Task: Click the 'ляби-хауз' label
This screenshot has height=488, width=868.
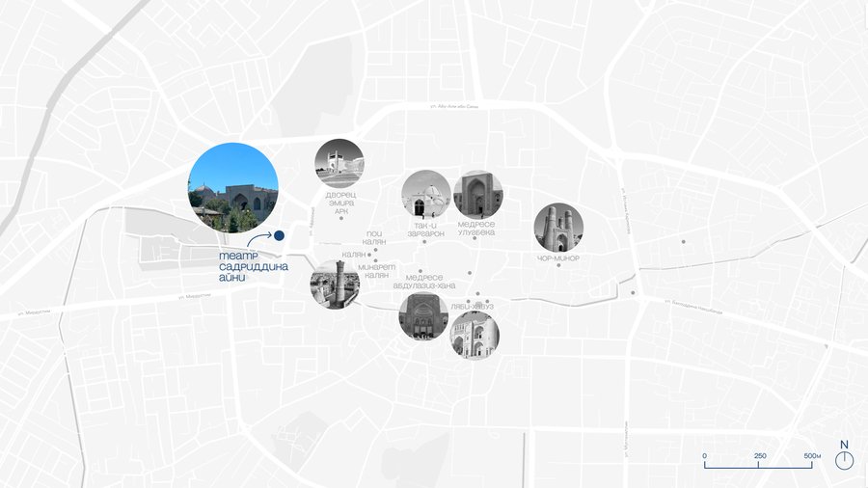Action: [473, 307]
